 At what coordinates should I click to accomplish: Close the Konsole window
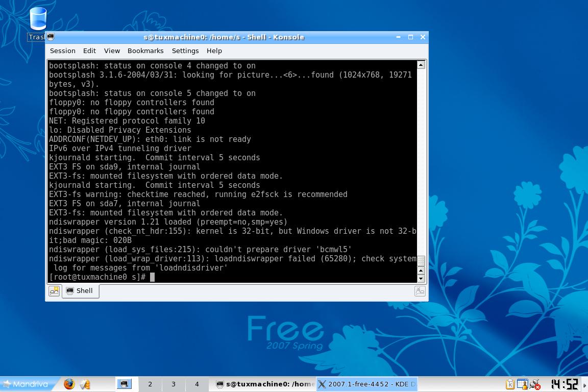pos(423,37)
